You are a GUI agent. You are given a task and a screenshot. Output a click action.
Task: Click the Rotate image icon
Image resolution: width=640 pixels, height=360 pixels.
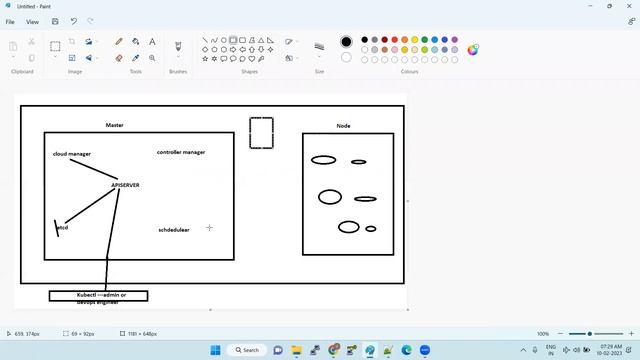point(89,42)
